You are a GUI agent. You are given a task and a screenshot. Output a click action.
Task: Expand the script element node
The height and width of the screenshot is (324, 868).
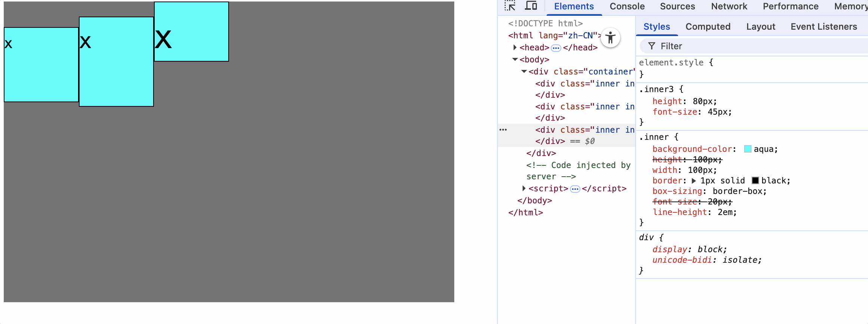[x=524, y=188]
